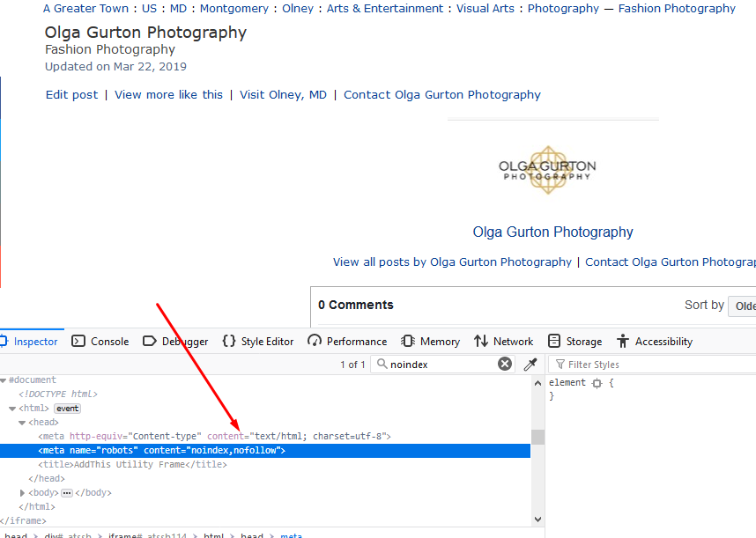Open the Accessibility tab
The image size is (756, 538).
pyautogui.click(x=655, y=342)
